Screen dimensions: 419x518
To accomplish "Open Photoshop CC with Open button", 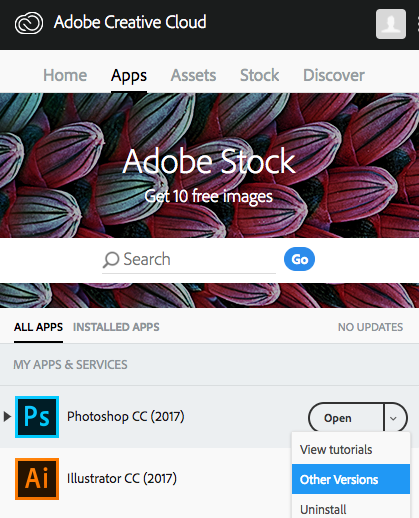I will tap(346, 418).
